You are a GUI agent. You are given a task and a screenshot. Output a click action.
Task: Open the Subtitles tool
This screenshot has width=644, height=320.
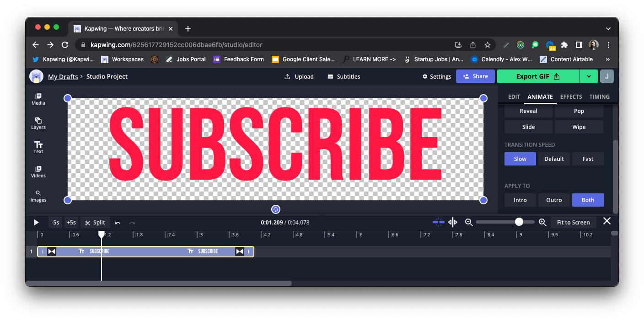[x=344, y=76]
